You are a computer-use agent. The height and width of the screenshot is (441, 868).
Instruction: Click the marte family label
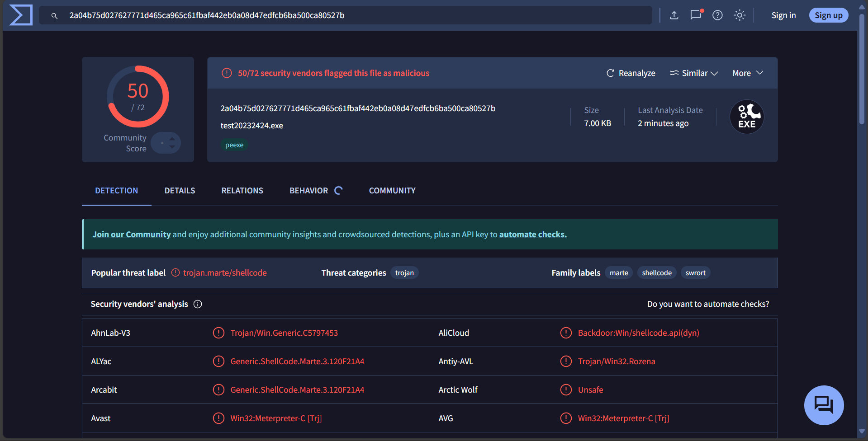pos(619,273)
